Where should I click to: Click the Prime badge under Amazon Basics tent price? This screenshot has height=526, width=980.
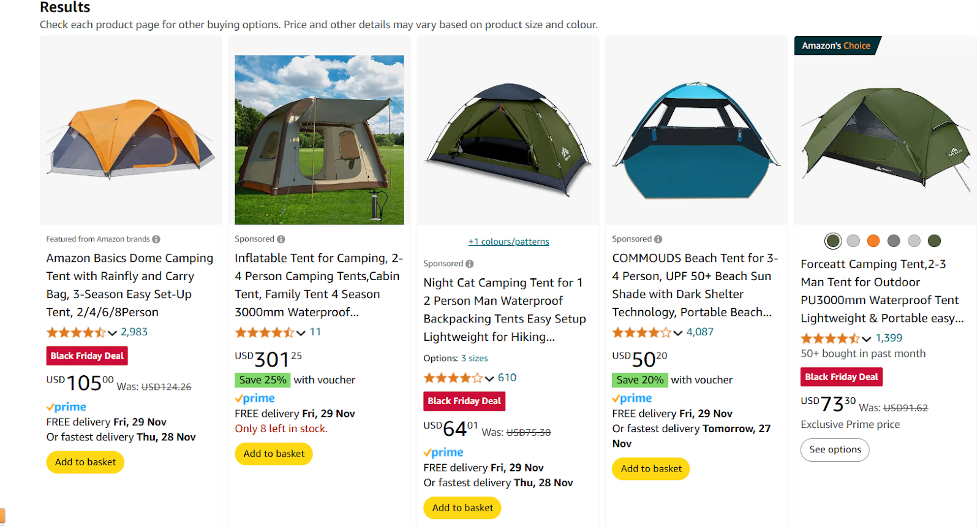coord(66,406)
